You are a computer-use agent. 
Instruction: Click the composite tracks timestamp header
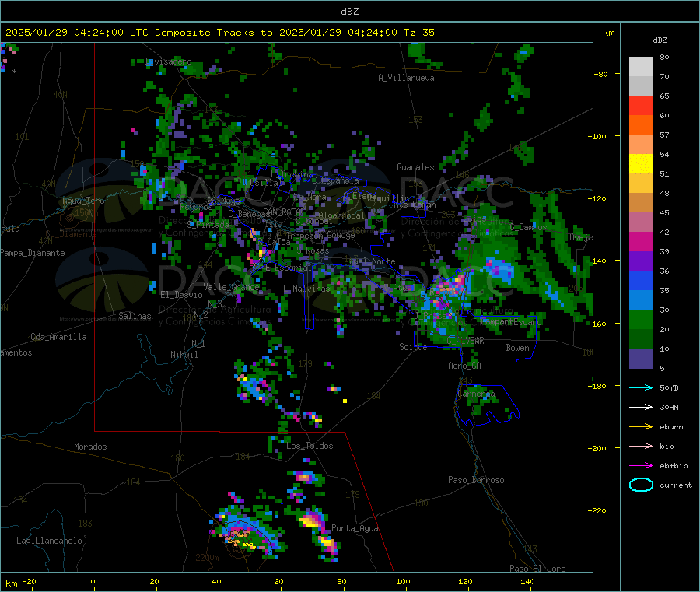tap(219, 33)
